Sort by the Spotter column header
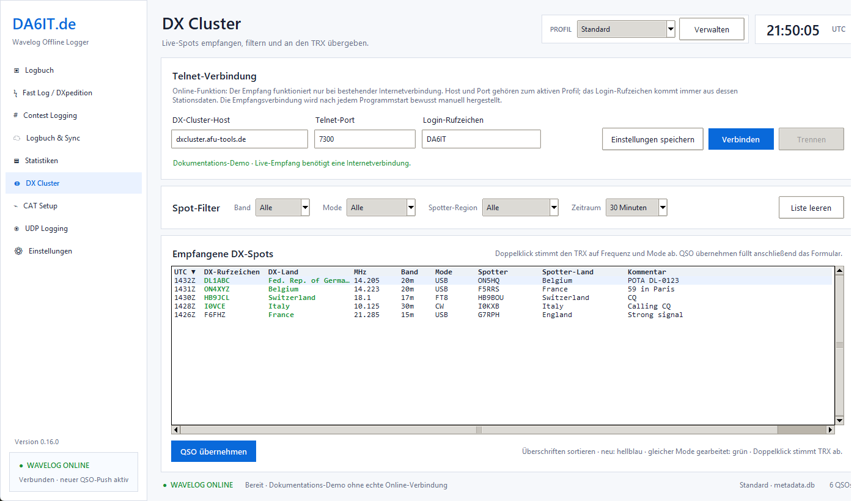 [x=493, y=272]
